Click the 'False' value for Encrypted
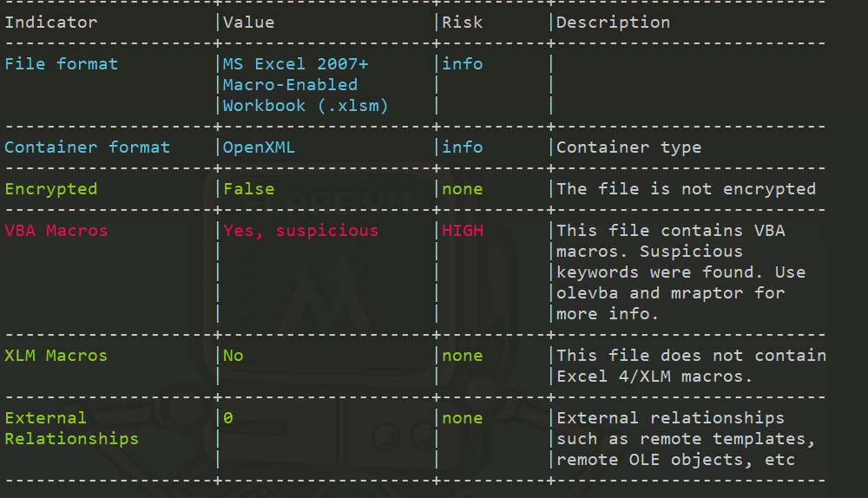The height and width of the screenshot is (498, 868). tap(248, 189)
